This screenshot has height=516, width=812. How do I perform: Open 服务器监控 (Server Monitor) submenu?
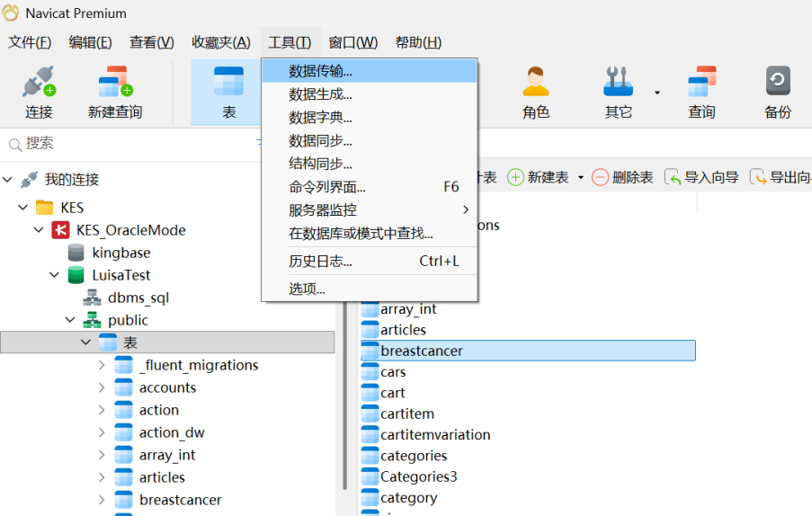point(323,209)
